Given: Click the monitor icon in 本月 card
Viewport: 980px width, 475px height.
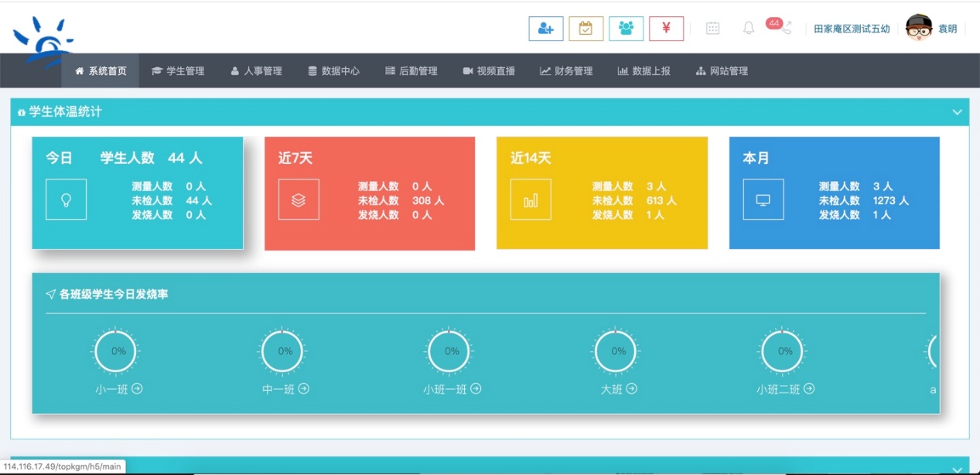Looking at the screenshot, I should tap(763, 200).
